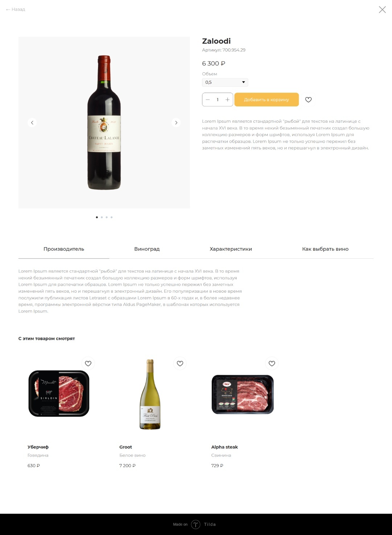Screen dimensions: 392x535
Task: Decrease quantity with the minus icon
Action: coord(208,100)
